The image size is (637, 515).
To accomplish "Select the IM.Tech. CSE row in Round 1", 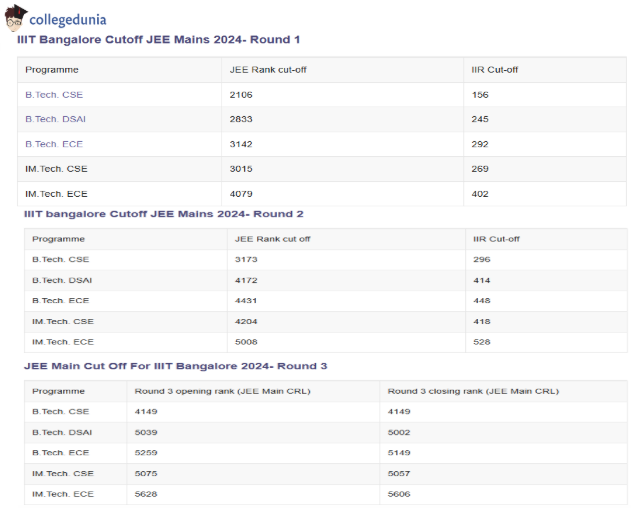I will pyautogui.click(x=56, y=169).
